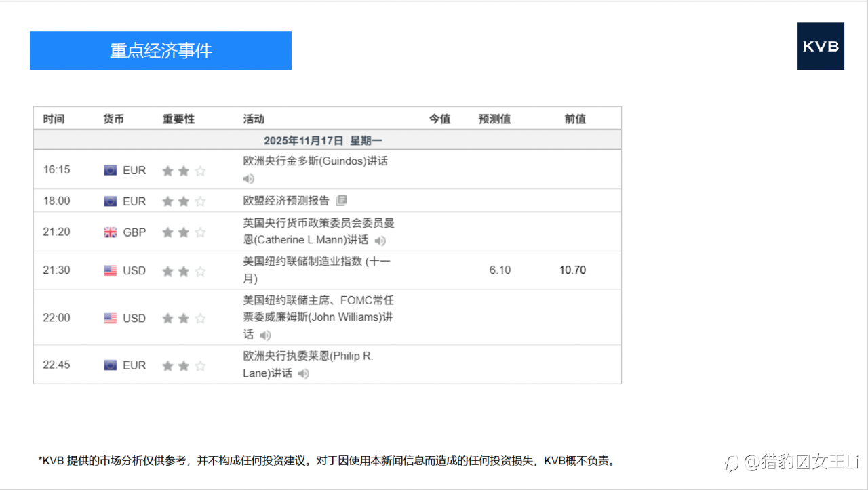Click the UK flag in the 21:20 row

coord(111,232)
